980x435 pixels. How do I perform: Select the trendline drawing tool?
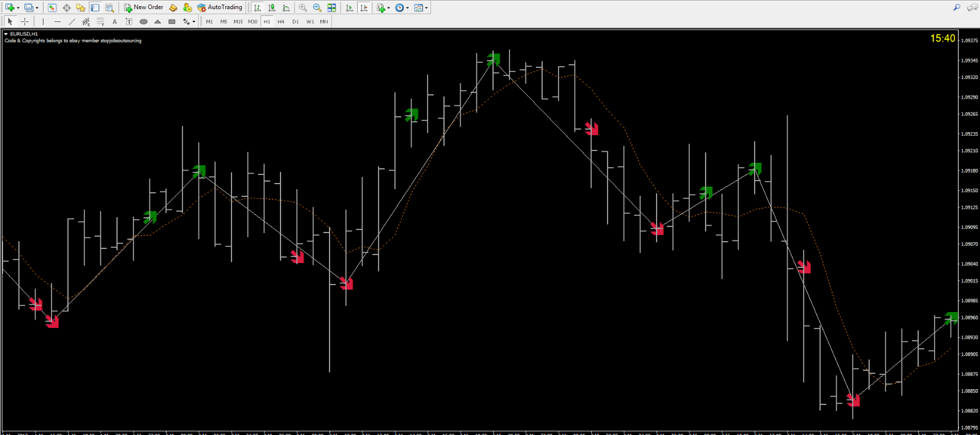pyautogui.click(x=72, y=21)
